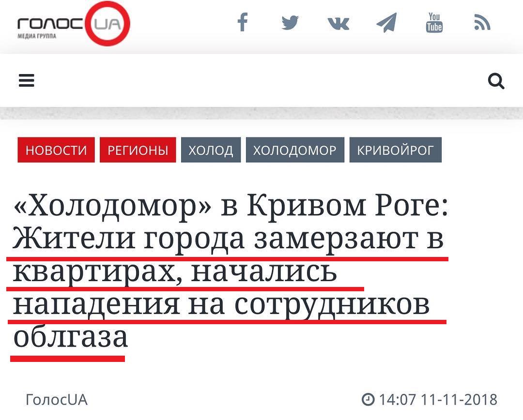Open the Twitter bird icon
The image size is (523, 420).
point(290,23)
